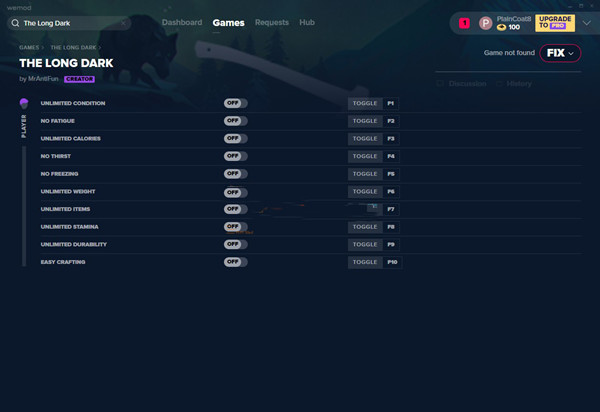Image resolution: width=600 pixels, height=412 pixels.
Task: Clear the search field with X
Action: [123, 23]
